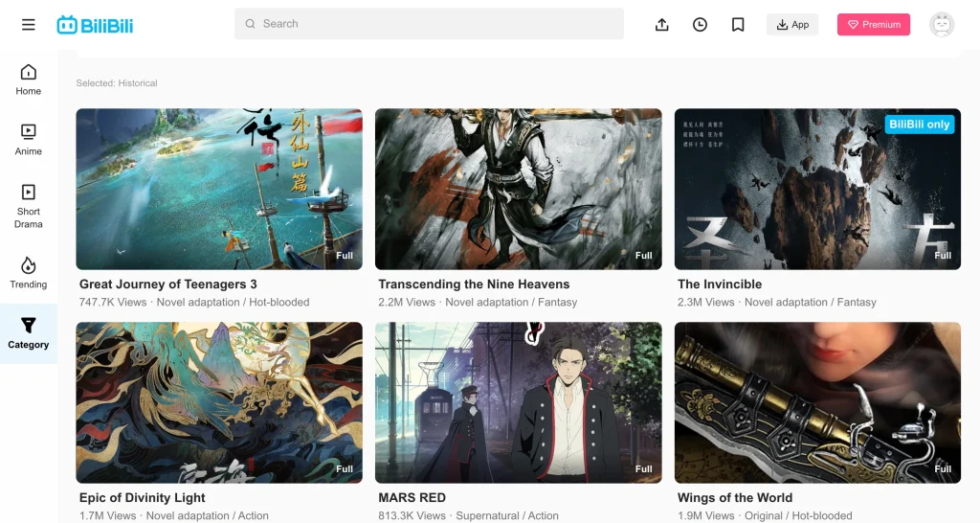Click 'Full' label on Transcending the Nine Heavens
Image resolution: width=980 pixels, height=523 pixels.
click(644, 255)
